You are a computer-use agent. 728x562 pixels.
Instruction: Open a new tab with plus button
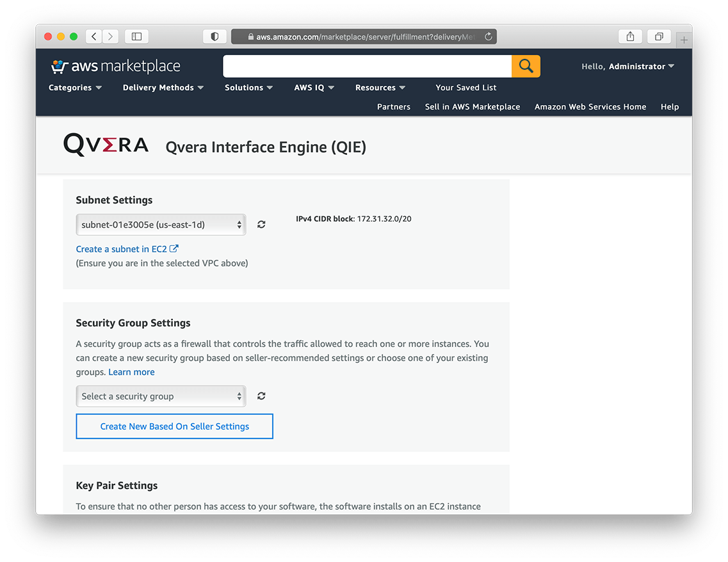[x=683, y=40]
